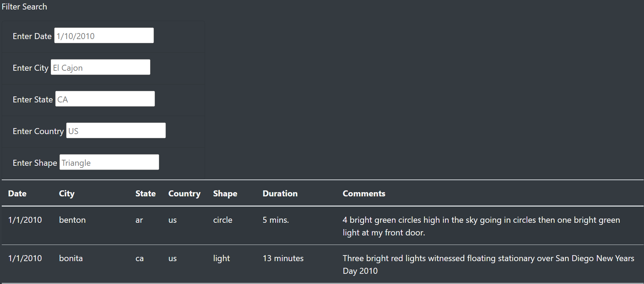
Task: Click the State column header
Action: (146, 193)
